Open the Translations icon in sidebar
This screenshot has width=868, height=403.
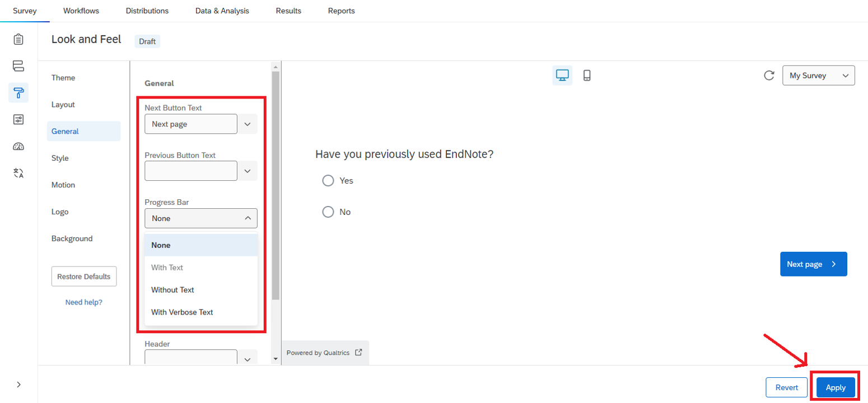[x=18, y=173]
